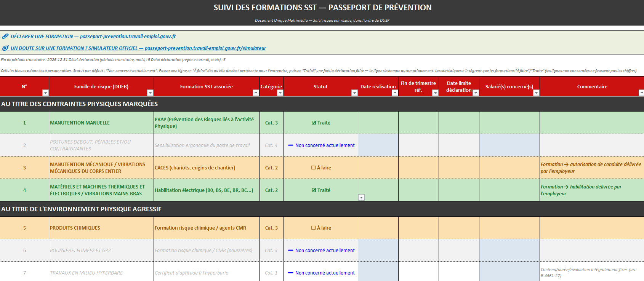Open the Salarié(s) concerné(s) filter arrow
Screen dimensions: 644x281
tap(536, 93)
